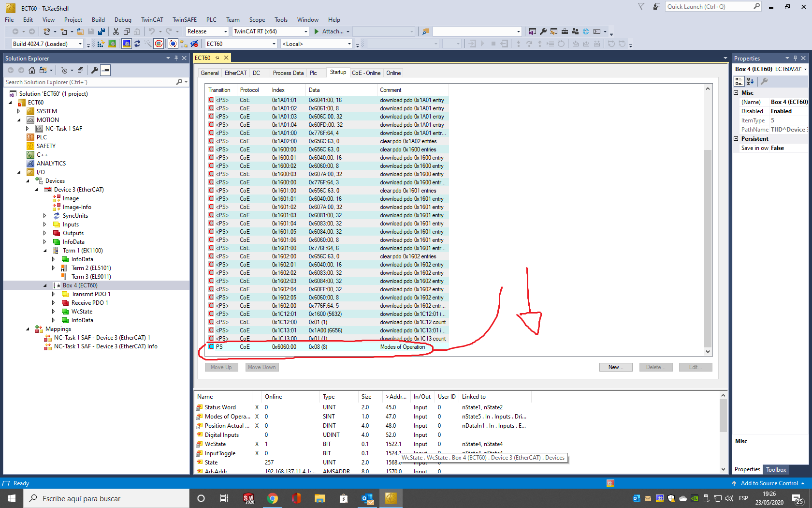Click the Open File folder icon
Viewport: 812px width, 508px height.
tap(80, 31)
